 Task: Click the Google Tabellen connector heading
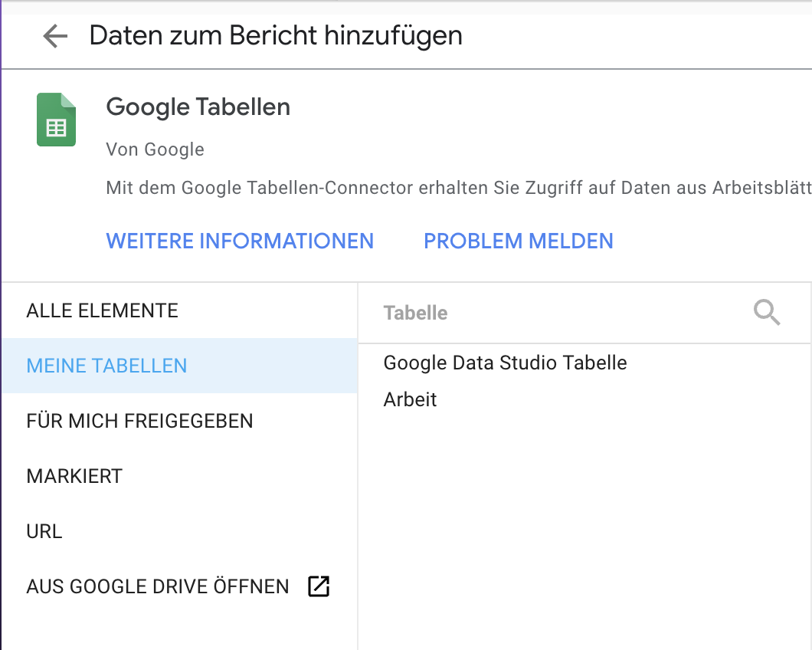(x=198, y=107)
